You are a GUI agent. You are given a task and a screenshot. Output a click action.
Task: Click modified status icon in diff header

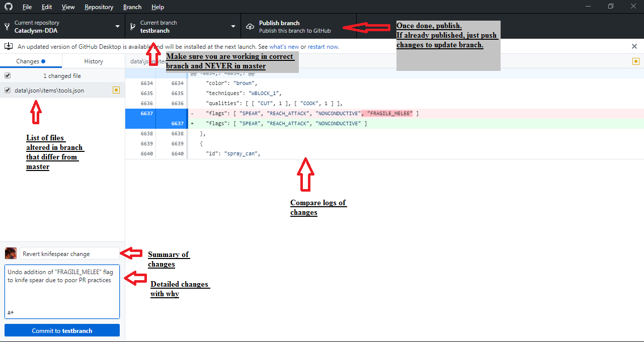[x=636, y=61]
